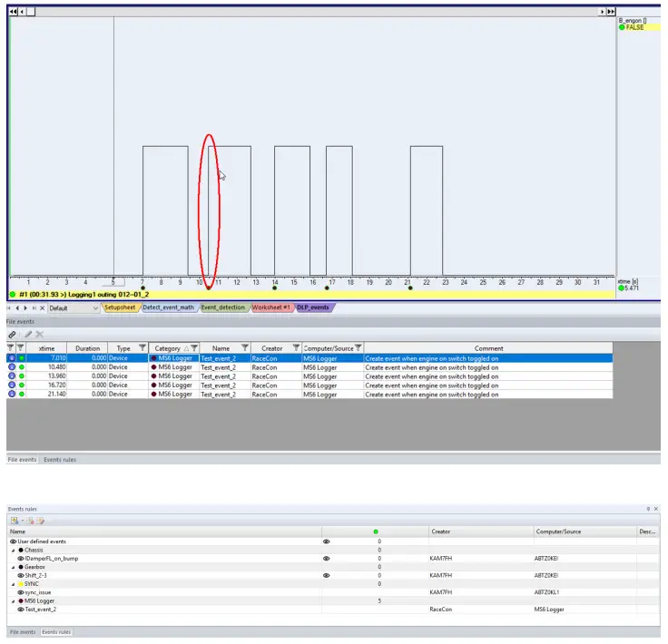Viewport: 668px width, 644px height.
Task: Toggle eye visibility for User defined events
Action: pos(329,541)
